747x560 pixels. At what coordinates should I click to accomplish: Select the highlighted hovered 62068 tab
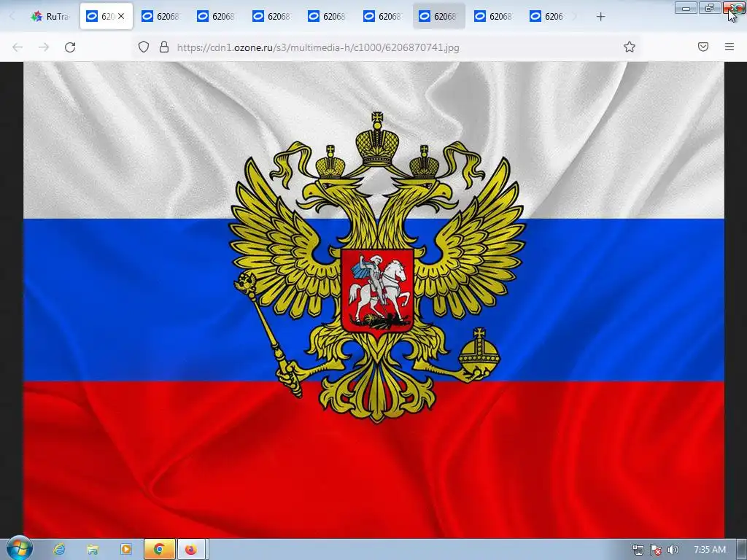pos(438,16)
